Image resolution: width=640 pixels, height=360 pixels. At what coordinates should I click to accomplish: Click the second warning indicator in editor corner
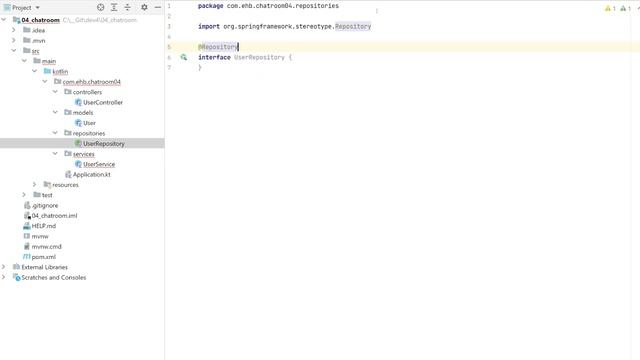pos(625,8)
